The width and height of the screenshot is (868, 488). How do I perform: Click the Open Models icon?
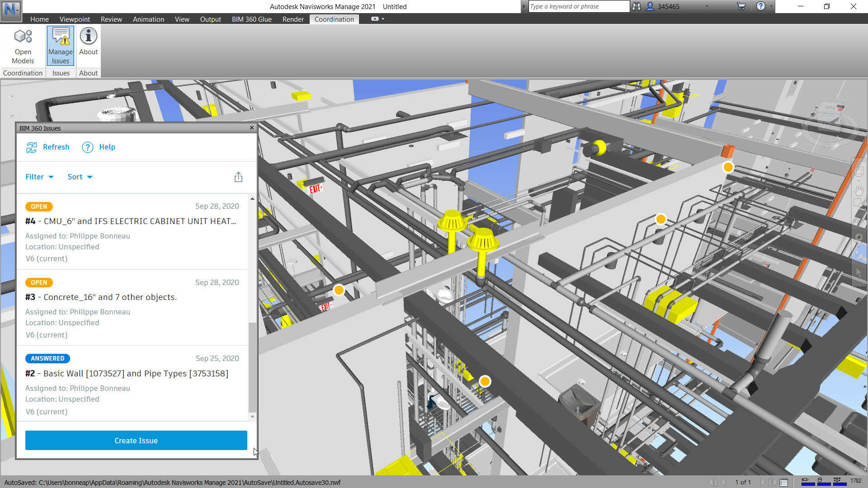pos(23,37)
